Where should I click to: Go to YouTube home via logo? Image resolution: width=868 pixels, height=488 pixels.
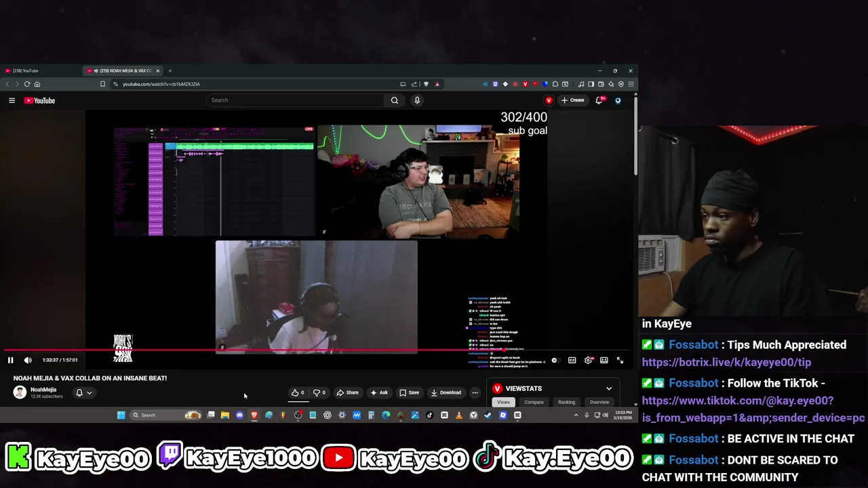point(39,100)
